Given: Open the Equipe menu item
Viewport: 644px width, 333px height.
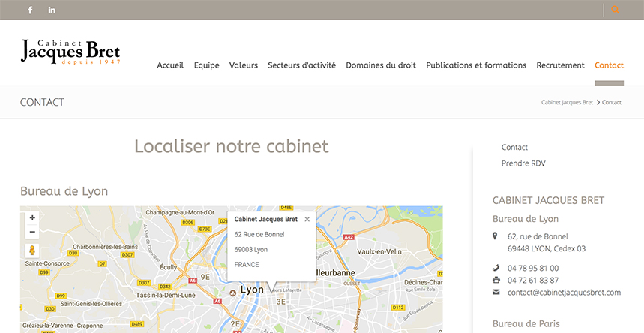Looking at the screenshot, I should (x=207, y=65).
